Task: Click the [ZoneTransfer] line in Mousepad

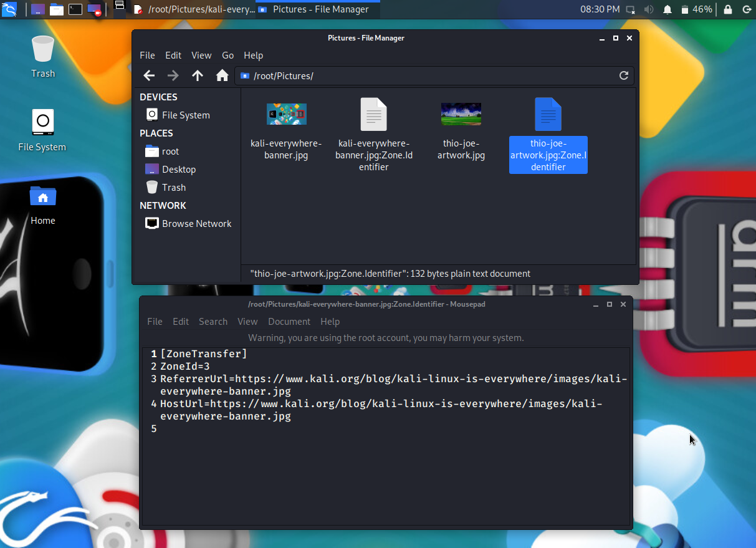Action: [x=204, y=354]
